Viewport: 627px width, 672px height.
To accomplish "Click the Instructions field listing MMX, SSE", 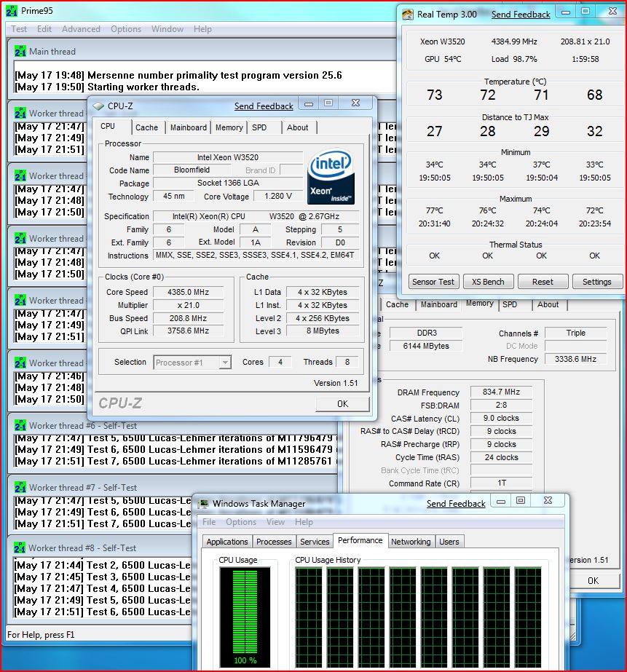I will pyautogui.click(x=256, y=256).
